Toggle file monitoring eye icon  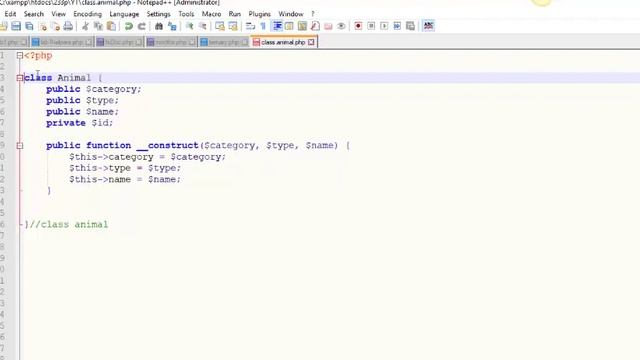coord(341,27)
